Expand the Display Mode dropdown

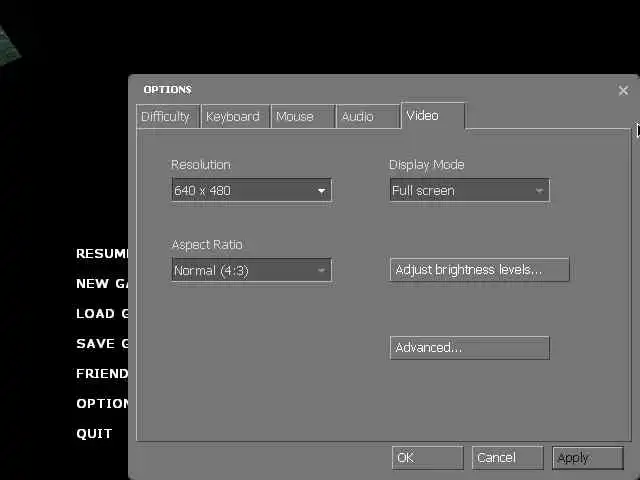pyautogui.click(x=469, y=190)
